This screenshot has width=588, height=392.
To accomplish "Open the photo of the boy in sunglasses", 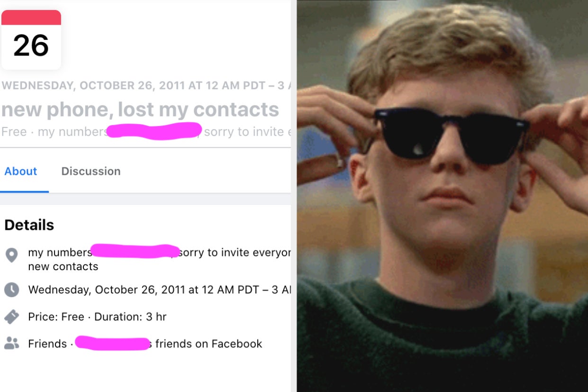I will tap(443, 196).
